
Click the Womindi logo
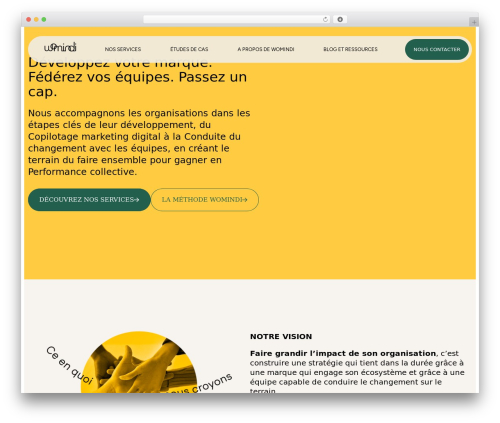[60, 47]
